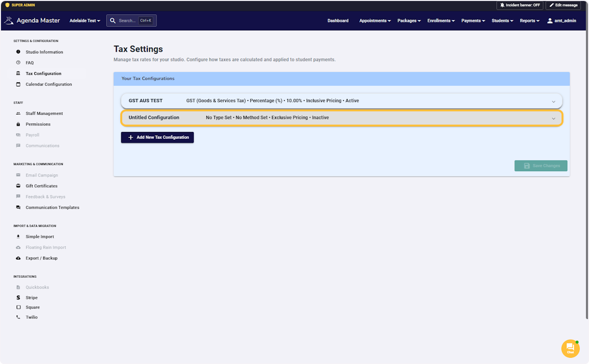Click the search magnifier icon
Image resolution: width=589 pixels, height=364 pixels.
[x=113, y=21]
